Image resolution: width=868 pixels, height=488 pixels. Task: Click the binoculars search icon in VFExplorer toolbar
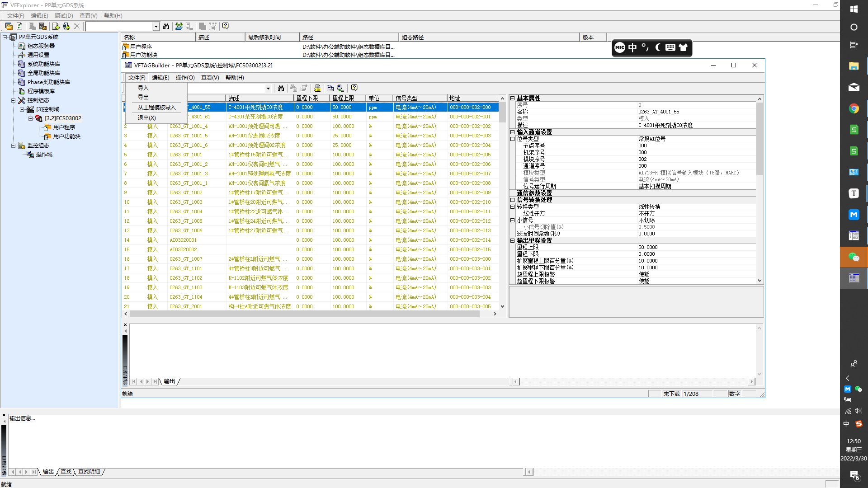[x=166, y=26]
